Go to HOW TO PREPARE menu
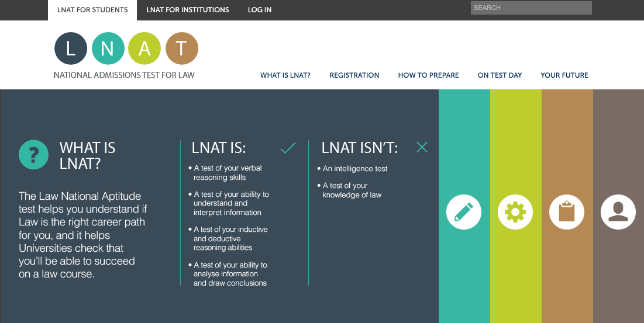 (428, 75)
